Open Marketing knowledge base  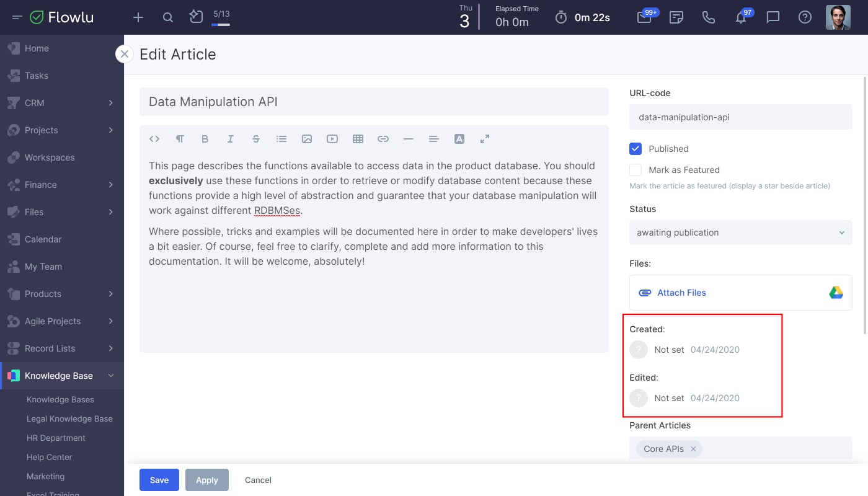45,477
